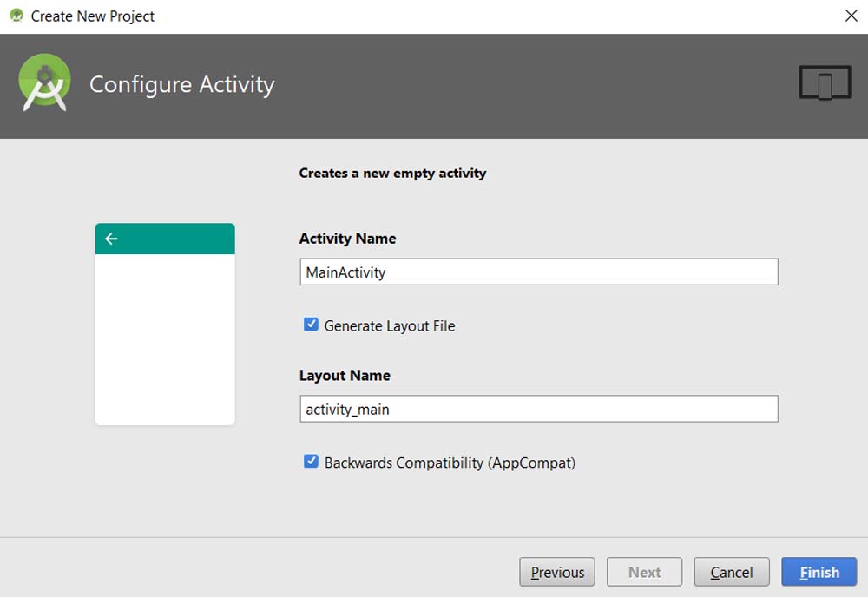Click the Creates a new empty activity description

392,173
